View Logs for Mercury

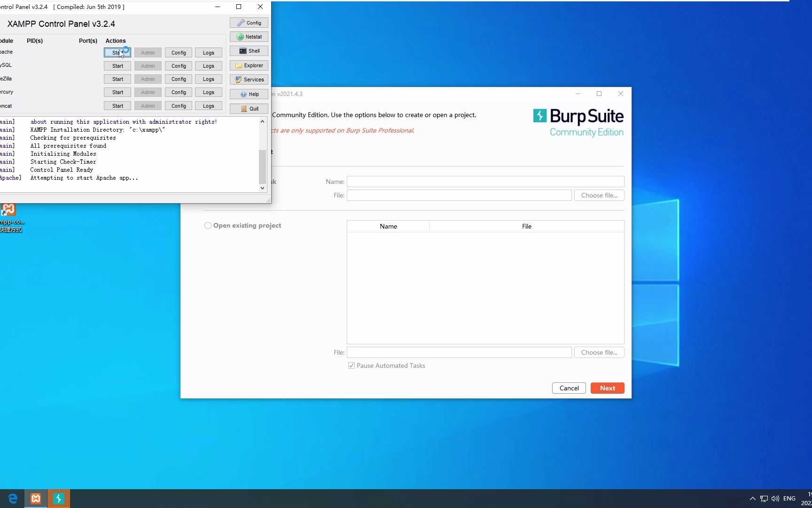(209, 92)
